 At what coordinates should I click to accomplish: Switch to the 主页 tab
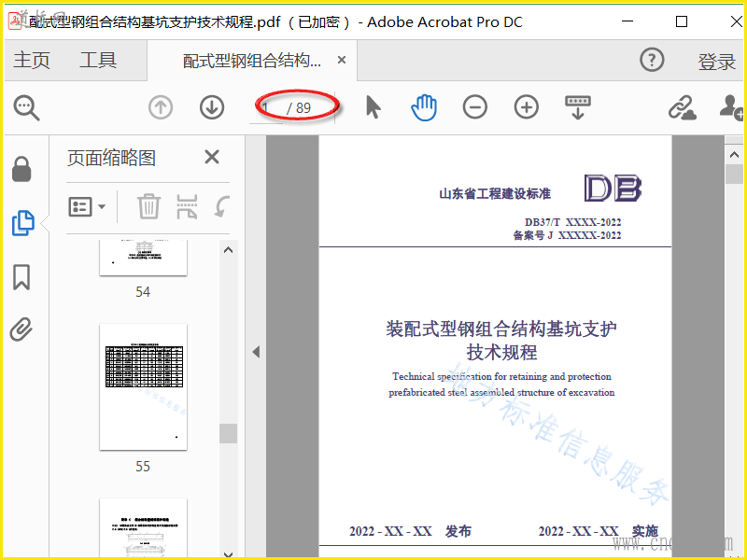point(32,61)
